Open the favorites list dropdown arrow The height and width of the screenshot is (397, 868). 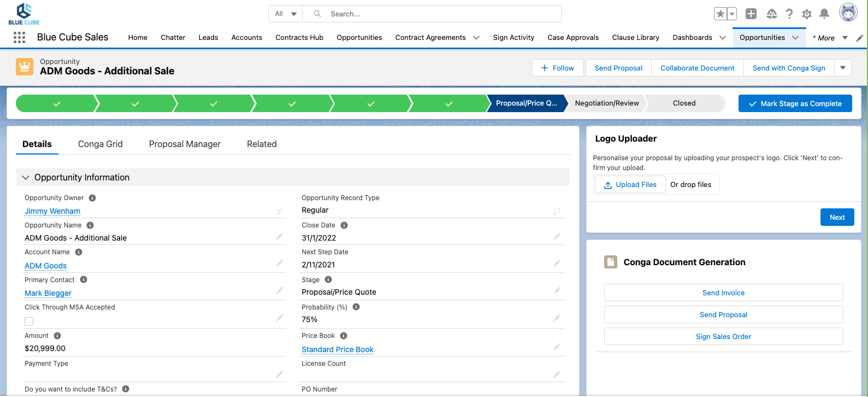tap(732, 14)
